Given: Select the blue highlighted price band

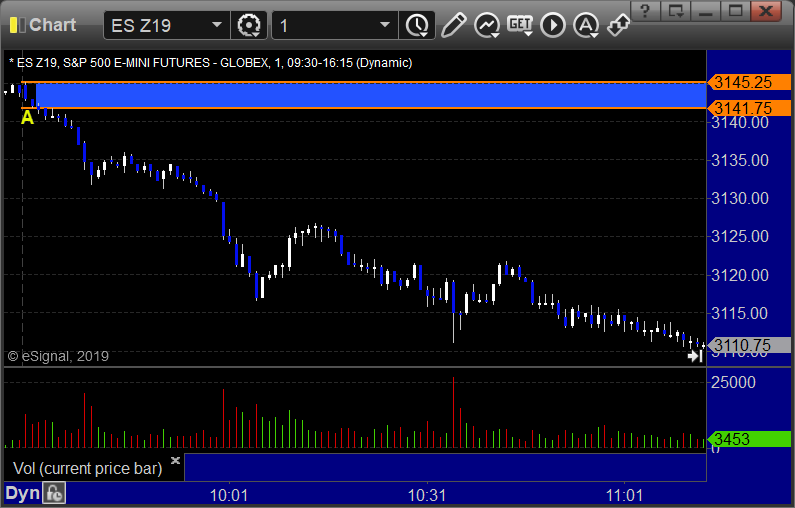Looking at the screenshot, I should [x=370, y=95].
